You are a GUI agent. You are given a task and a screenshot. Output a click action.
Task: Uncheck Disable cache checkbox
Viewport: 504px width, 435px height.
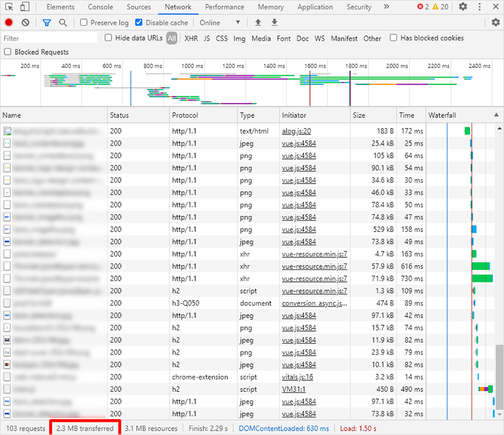click(139, 23)
